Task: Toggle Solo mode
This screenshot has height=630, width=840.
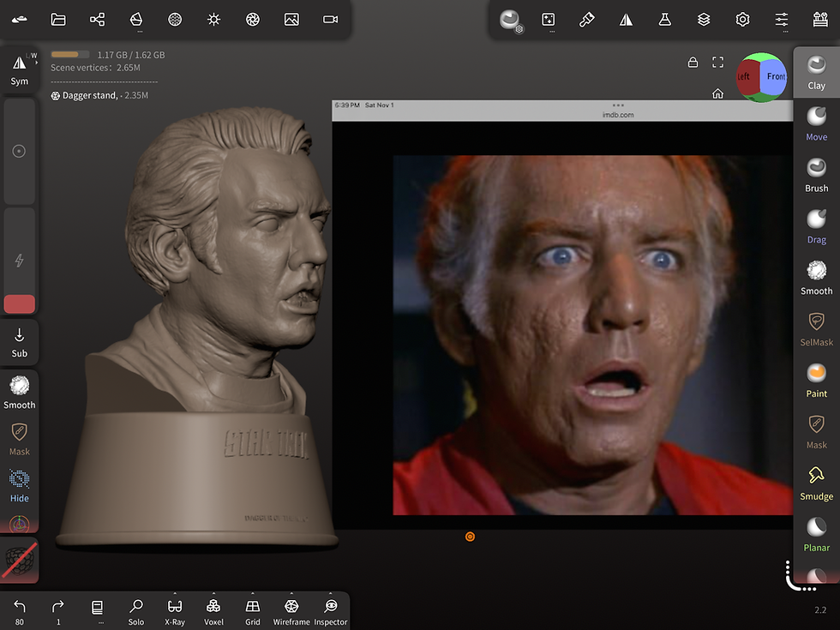Action: 136,611
